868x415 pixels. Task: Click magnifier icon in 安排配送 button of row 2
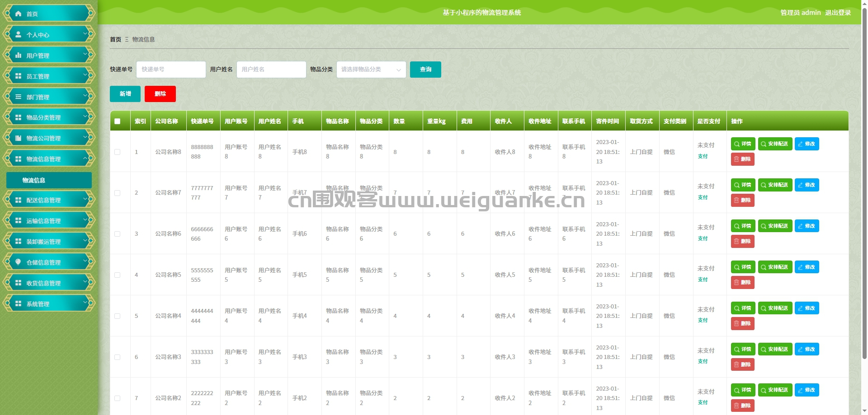click(x=764, y=185)
